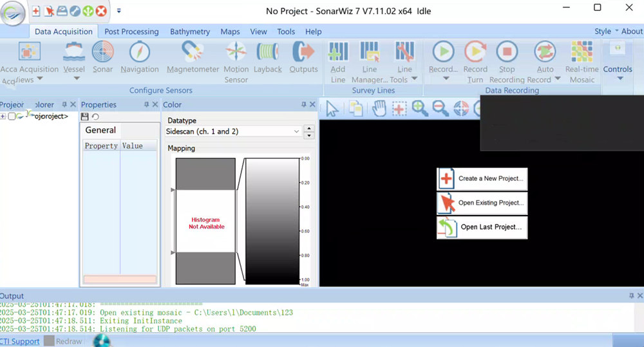The image size is (644, 347).
Task: Open the Style menu
Action: (x=606, y=31)
